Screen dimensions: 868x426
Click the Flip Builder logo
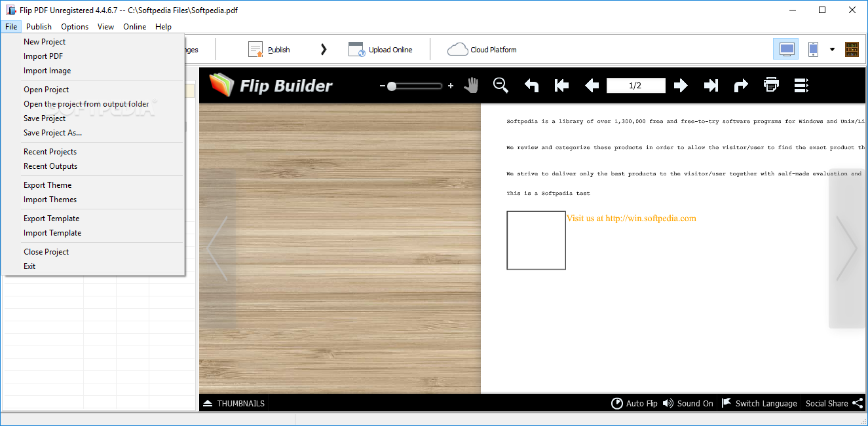(271, 86)
